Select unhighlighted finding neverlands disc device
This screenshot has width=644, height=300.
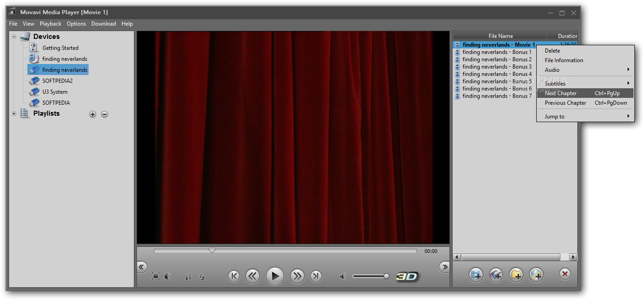pyautogui.click(x=64, y=59)
